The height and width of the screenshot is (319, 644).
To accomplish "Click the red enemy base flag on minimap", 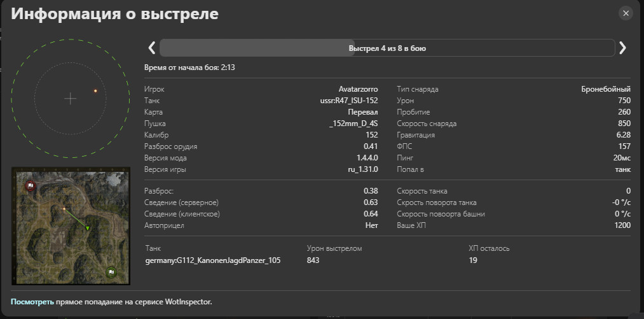I will pyautogui.click(x=29, y=186).
